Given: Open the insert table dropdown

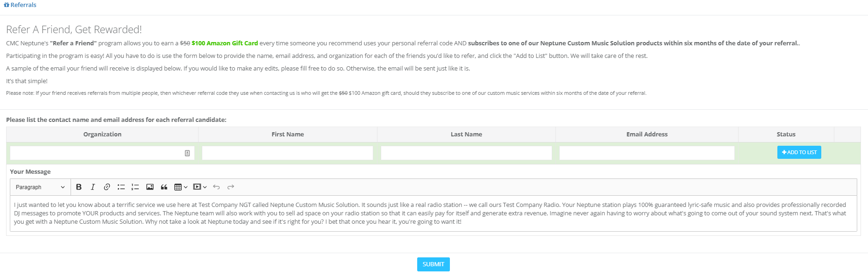Looking at the screenshot, I should pos(181,187).
